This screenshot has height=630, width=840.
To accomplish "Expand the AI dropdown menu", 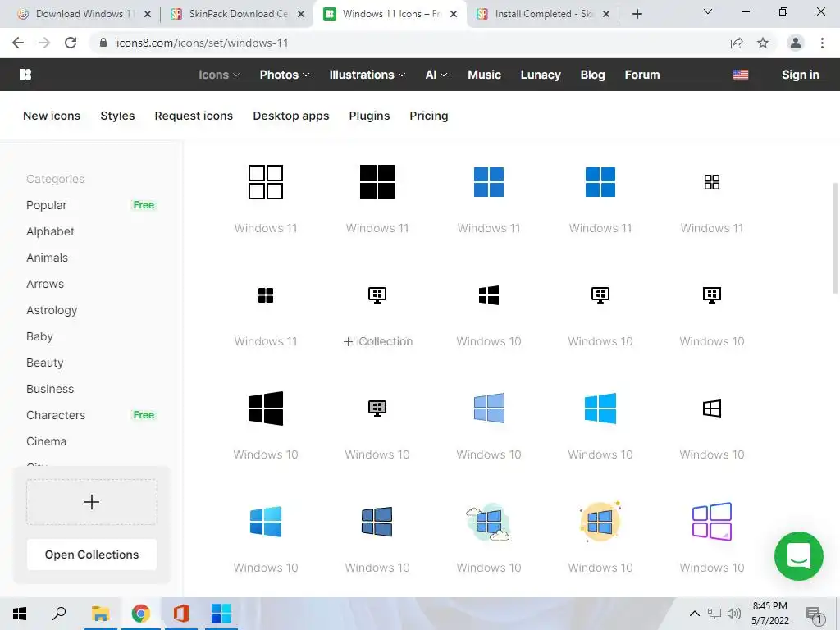I will click(x=436, y=75).
